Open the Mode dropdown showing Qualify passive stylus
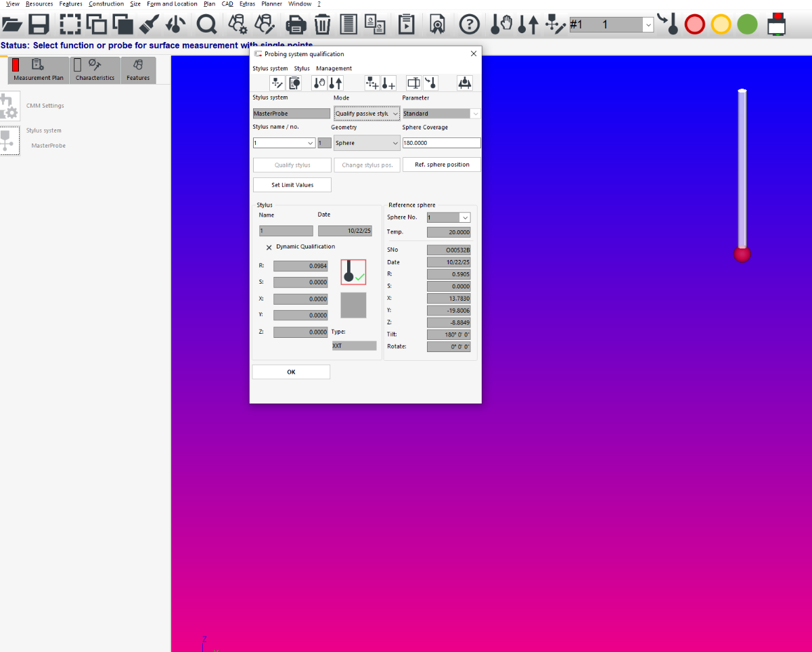812x652 pixels. [367, 114]
